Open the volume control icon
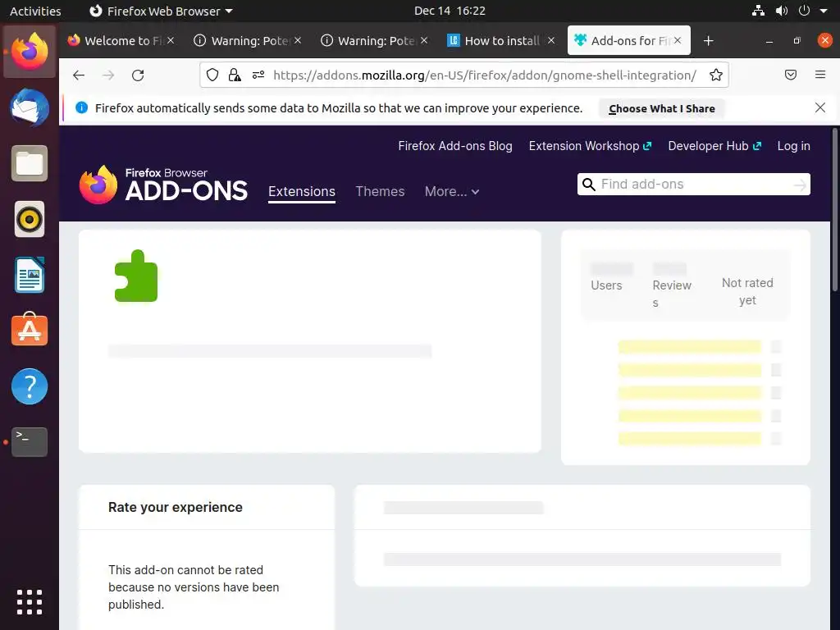This screenshot has width=840, height=630. click(782, 11)
